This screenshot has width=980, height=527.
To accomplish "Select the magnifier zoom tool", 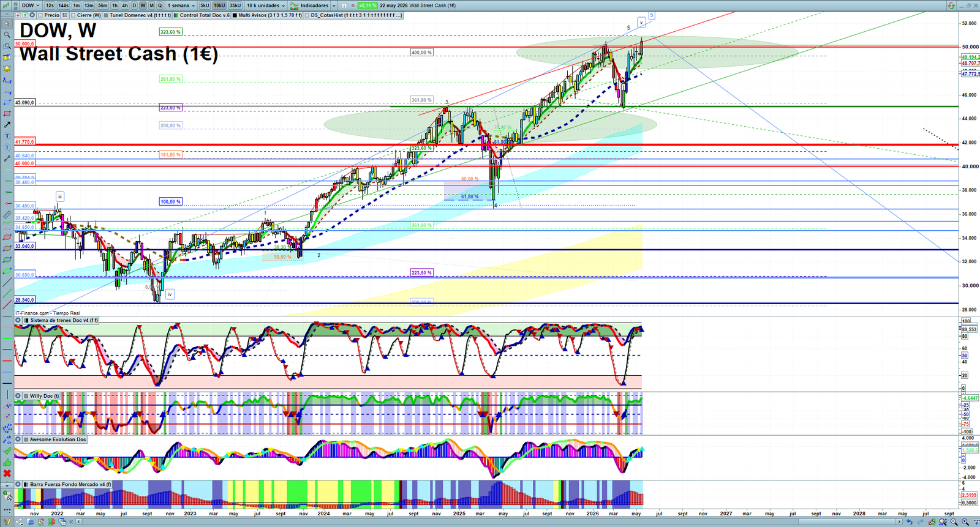I will [7, 34].
